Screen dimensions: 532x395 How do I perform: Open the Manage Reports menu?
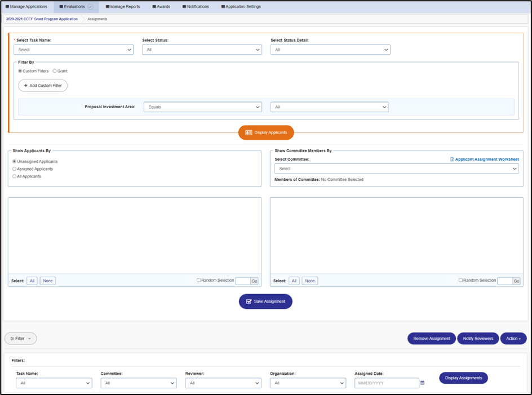tap(123, 6)
